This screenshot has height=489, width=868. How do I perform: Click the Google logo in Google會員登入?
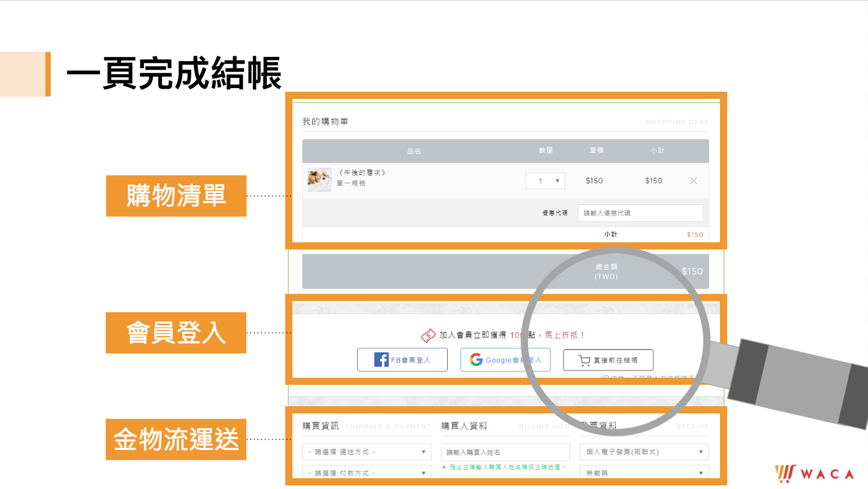click(x=477, y=360)
